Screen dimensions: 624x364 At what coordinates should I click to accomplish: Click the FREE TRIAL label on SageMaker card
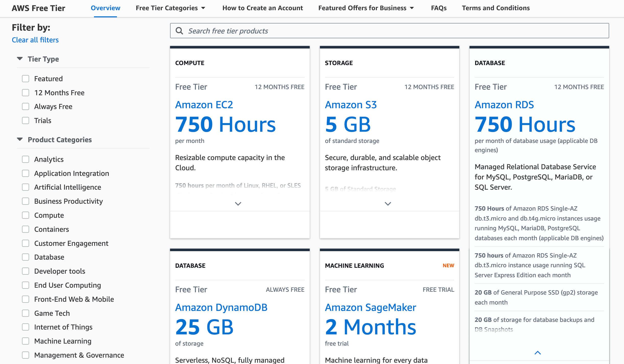[438, 290]
